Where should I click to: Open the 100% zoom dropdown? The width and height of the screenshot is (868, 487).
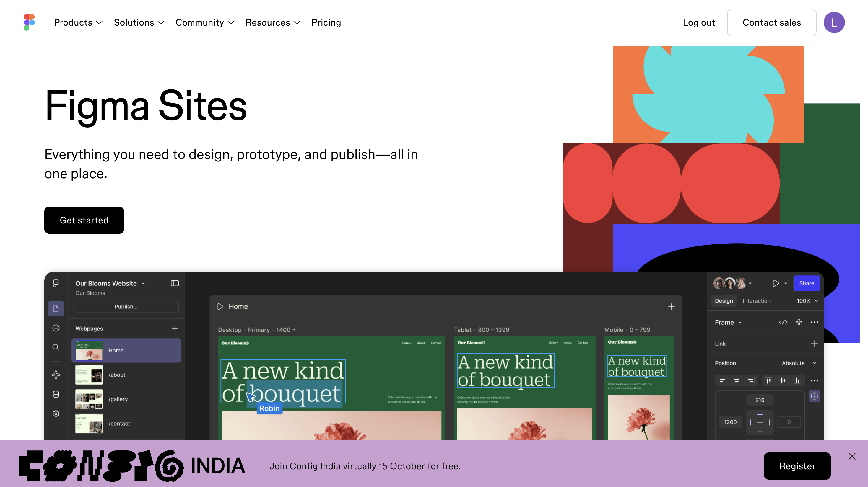coord(807,301)
